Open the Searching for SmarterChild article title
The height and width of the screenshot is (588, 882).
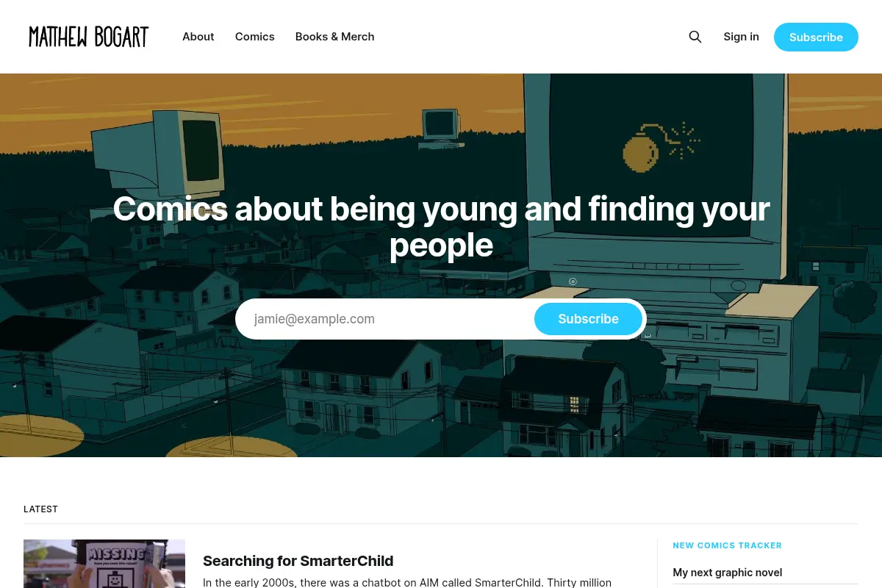[298, 561]
